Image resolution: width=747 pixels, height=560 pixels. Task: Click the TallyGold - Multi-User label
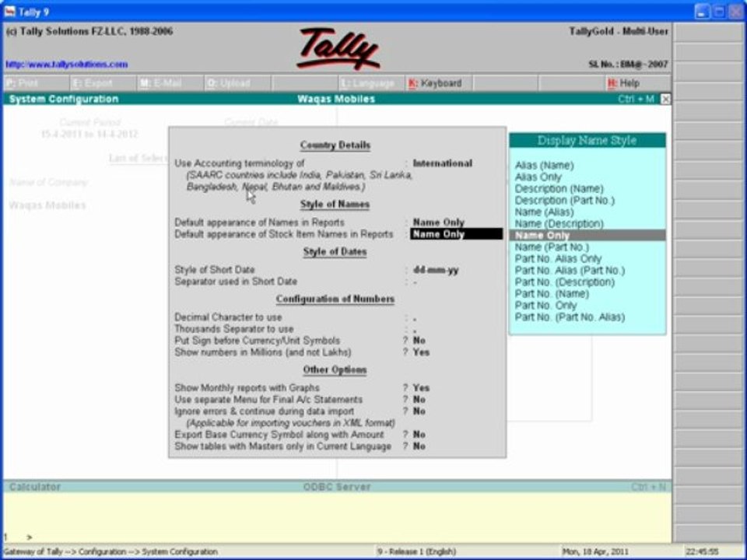[x=619, y=31]
